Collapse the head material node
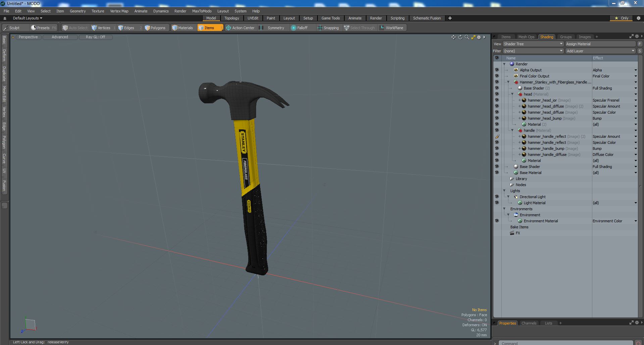Image resolution: width=644 pixels, height=345 pixels. click(x=512, y=94)
